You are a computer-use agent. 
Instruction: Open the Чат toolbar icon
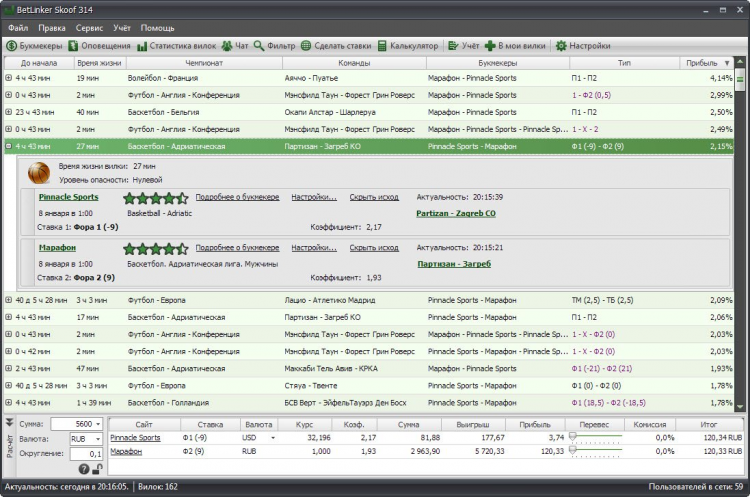click(x=227, y=46)
